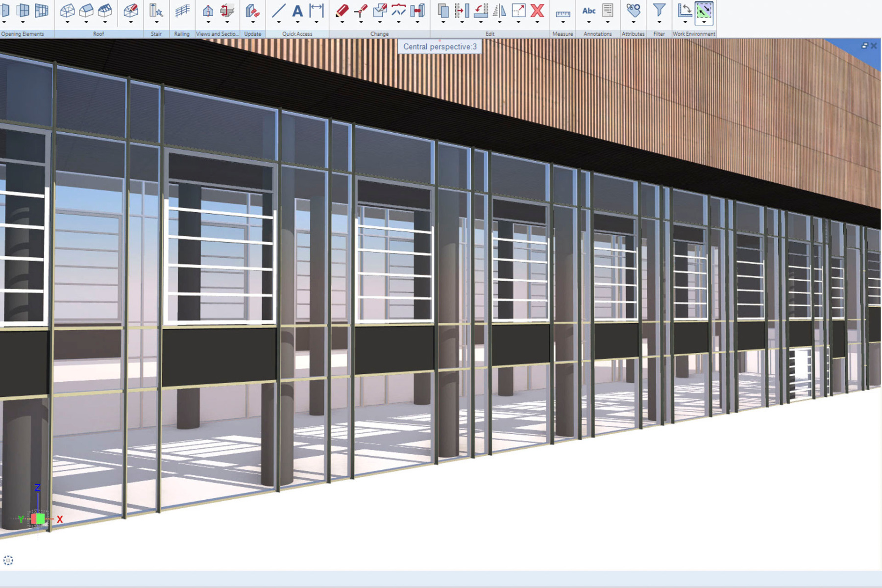Activate the Measure ruler tool
The height and width of the screenshot is (588, 882).
coord(563,13)
